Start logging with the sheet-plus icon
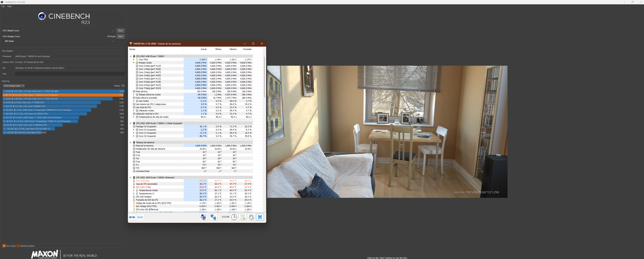This screenshot has width=644, height=259. pyautogui.click(x=243, y=217)
